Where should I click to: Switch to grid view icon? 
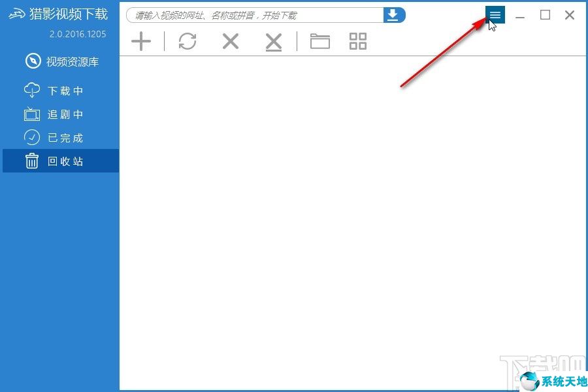coord(358,41)
